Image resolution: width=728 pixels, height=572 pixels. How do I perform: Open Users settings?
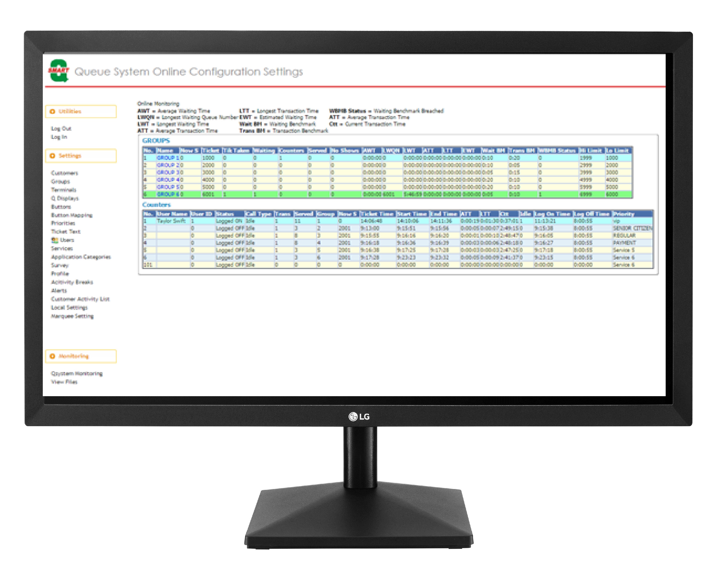point(67,240)
